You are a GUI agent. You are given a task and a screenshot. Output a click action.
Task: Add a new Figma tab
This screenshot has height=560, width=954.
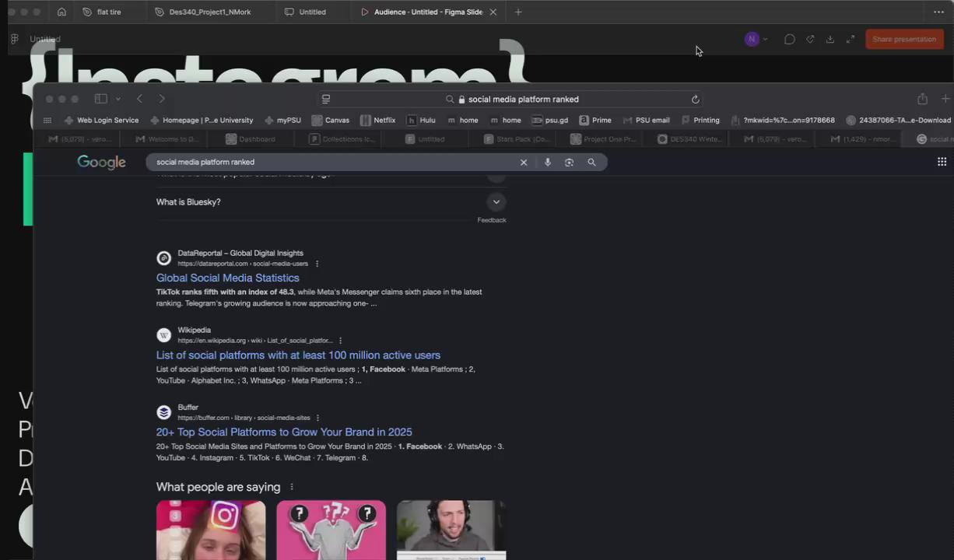(518, 12)
